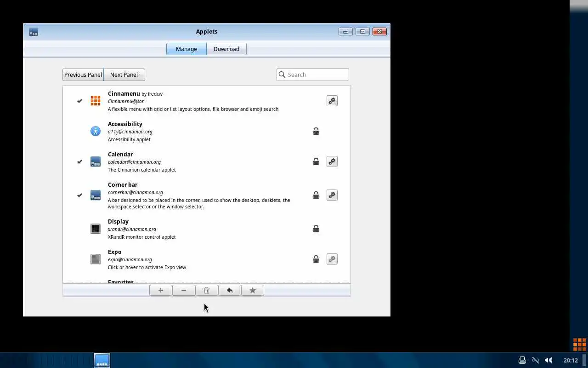Viewport: 588px width, 368px height.
Task: Click the Calendar applet icon
Action: pyautogui.click(x=96, y=161)
